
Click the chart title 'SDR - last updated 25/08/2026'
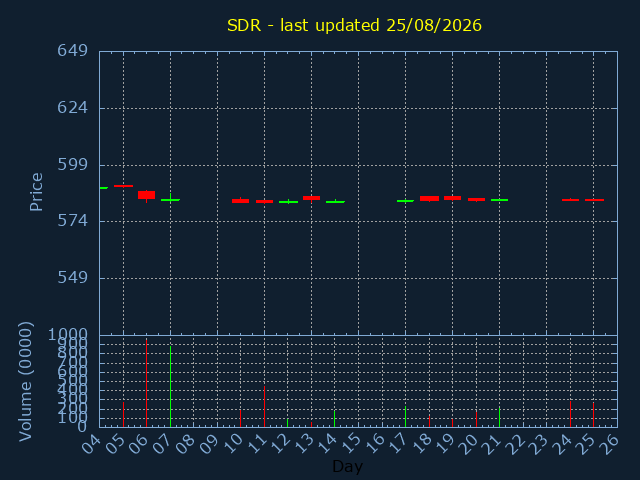click(354, 25)
